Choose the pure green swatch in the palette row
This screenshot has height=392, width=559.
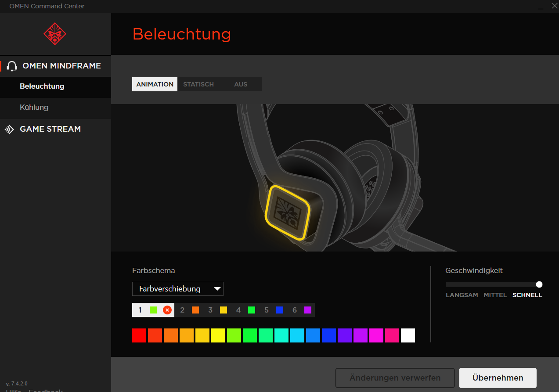pyautogui.click(x=250, y=335)
